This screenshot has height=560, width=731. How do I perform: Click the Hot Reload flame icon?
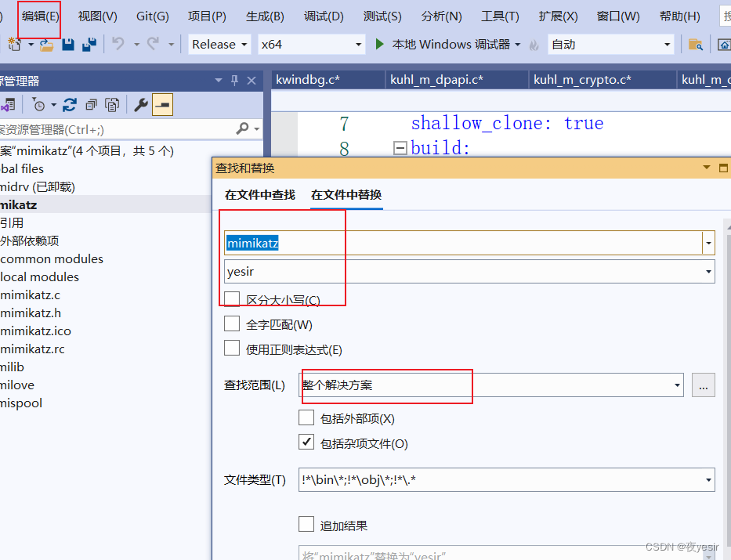[534, 45]
